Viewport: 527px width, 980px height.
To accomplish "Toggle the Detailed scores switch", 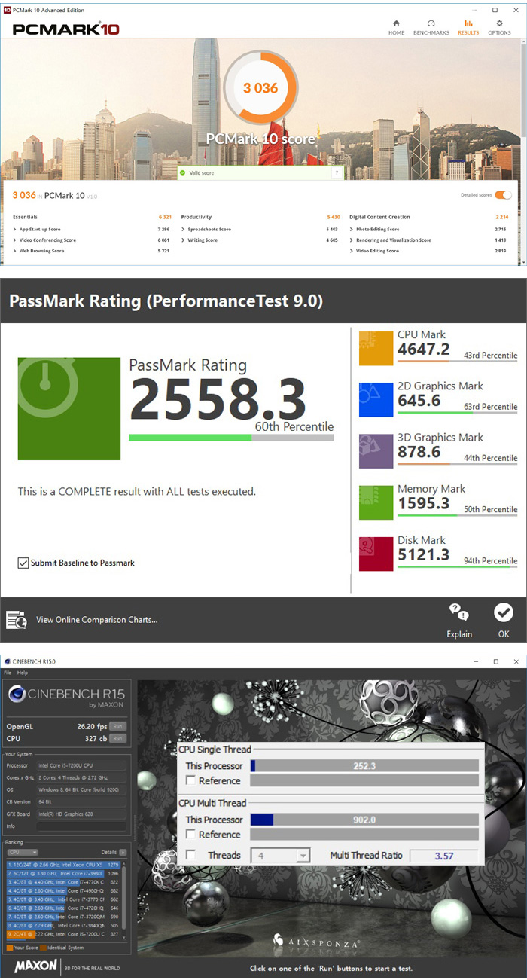I will click(503, 195).
